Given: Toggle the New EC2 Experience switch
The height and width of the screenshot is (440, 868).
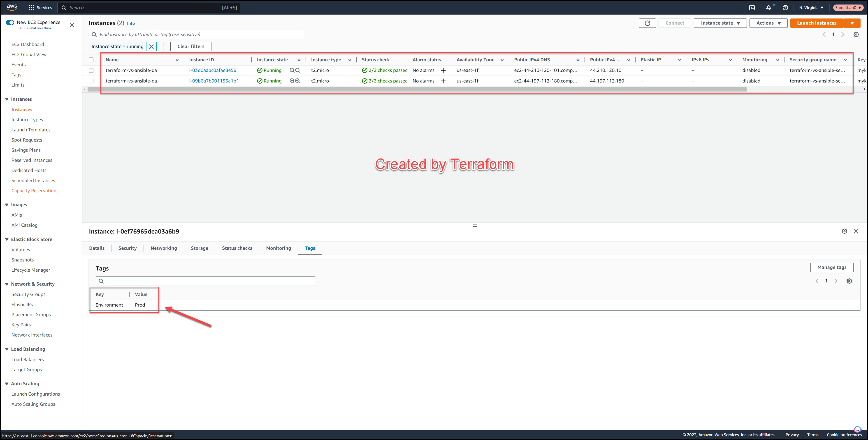Looking at the screenshot, I should click(10, 22).
